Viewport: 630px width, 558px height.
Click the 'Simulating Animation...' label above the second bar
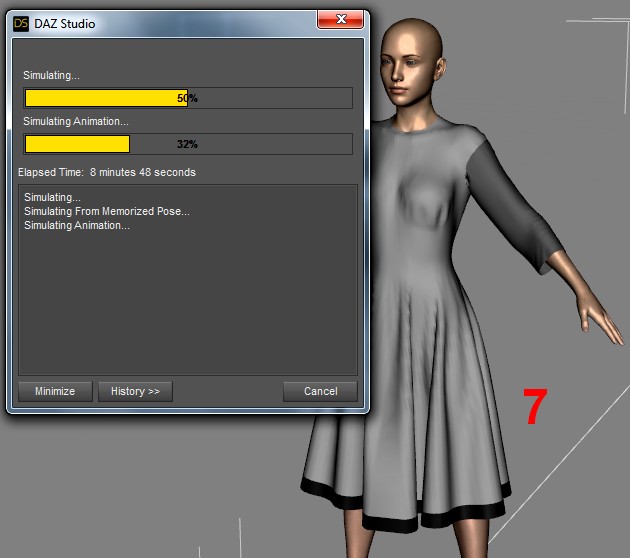pos(76,121)
